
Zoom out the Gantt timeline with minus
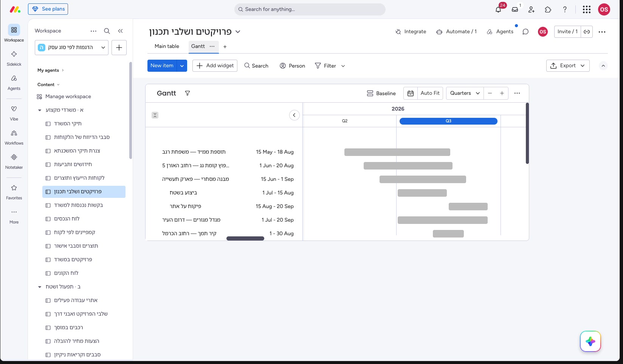pyautogui.click(x=490, y=93)
